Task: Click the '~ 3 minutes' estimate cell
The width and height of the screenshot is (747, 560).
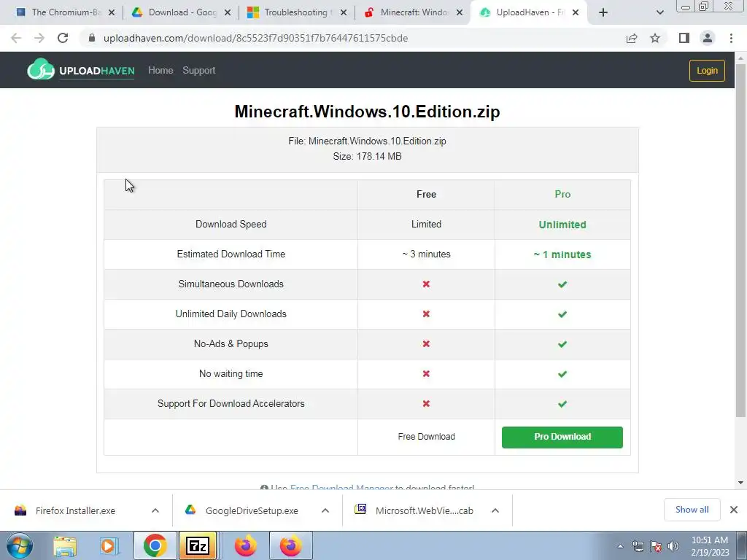Action: tap(426, 254)
